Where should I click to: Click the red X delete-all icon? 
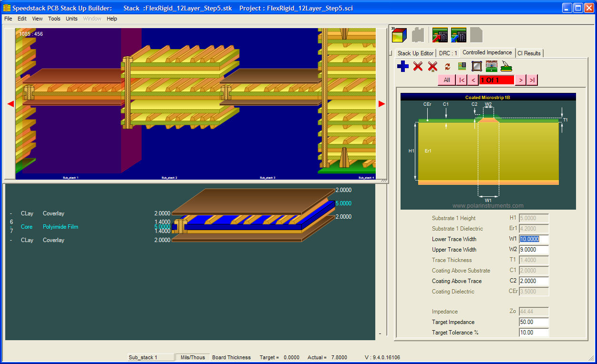(432, 67)
